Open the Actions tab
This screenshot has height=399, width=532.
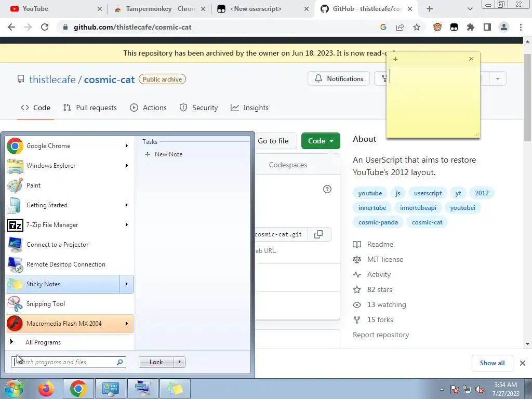[x=148, y=108]
